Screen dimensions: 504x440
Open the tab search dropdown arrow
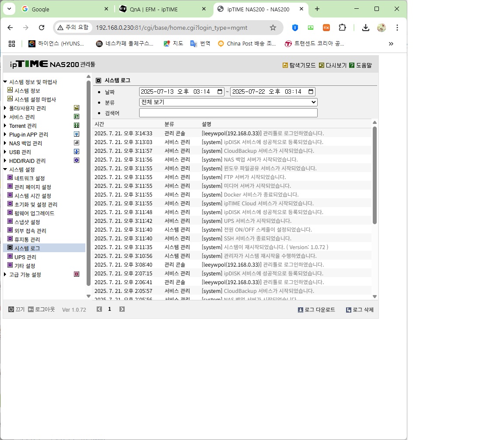pos(9,9)
